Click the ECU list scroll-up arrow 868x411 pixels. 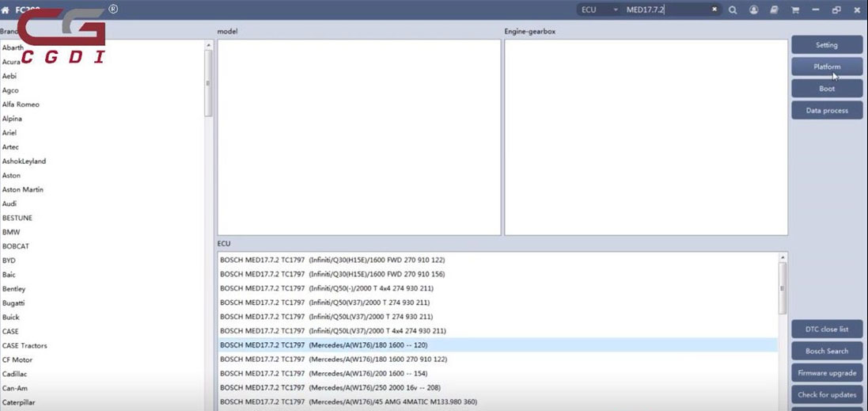(x=783, y=257)
